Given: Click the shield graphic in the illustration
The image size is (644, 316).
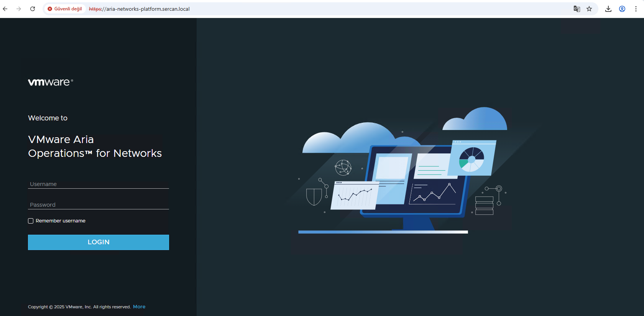Looking at the screenshot, I should coord(314,197).
